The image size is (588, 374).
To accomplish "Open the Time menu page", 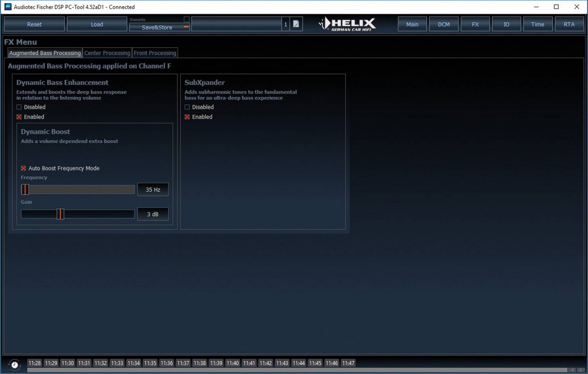I will click(x=537, y=24).
